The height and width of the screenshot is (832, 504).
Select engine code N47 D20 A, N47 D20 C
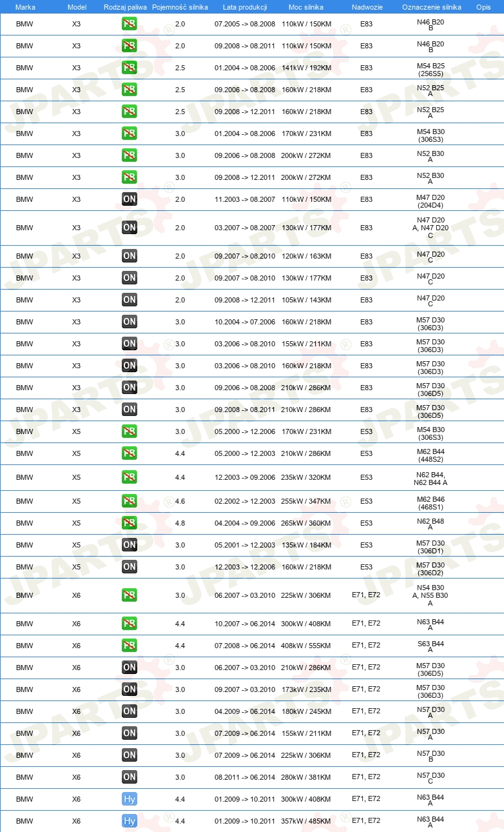coord(431,228)
